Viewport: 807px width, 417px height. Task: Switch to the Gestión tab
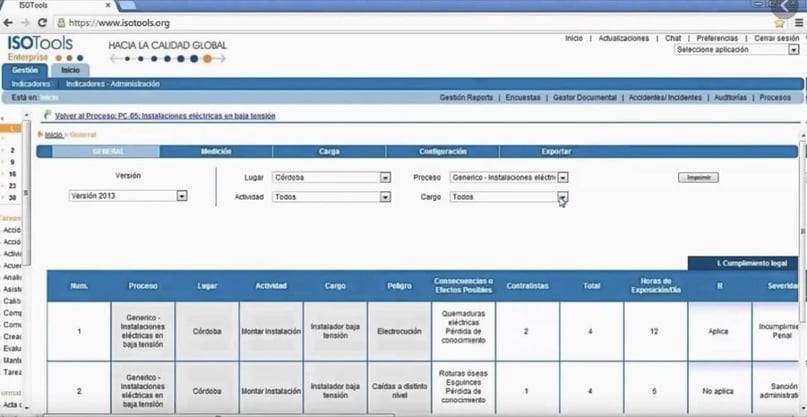[25, 70]
